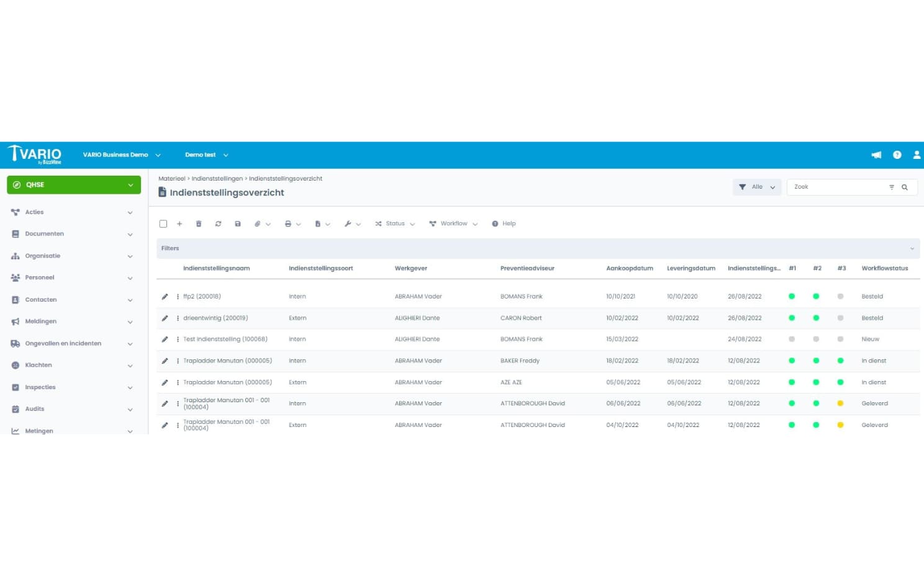The width and height of the screenshot is (924, 576).
Task: Click the search magnifier icon
Action: (x=905, y=187)
